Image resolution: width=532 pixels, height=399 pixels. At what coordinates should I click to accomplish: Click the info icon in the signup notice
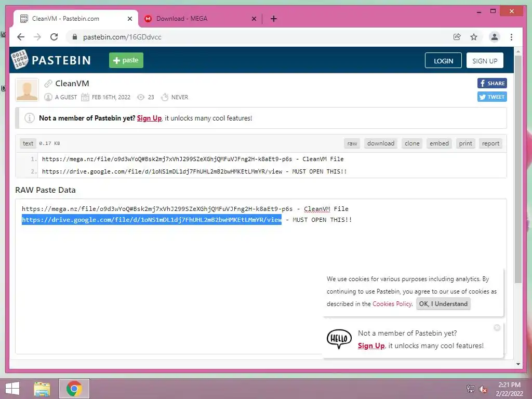pos(30,118)
